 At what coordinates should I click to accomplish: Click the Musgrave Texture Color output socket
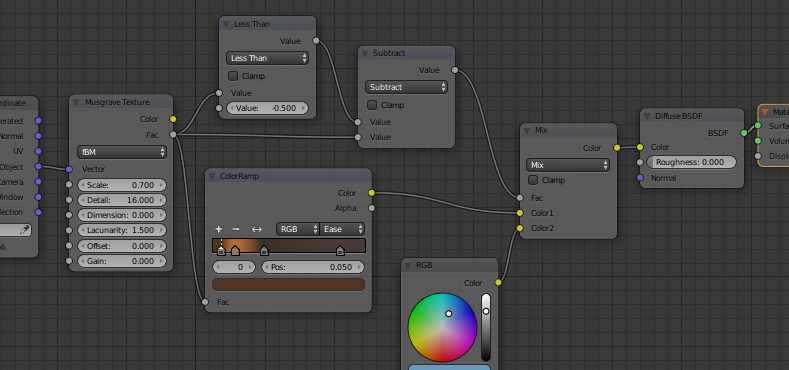173,119
